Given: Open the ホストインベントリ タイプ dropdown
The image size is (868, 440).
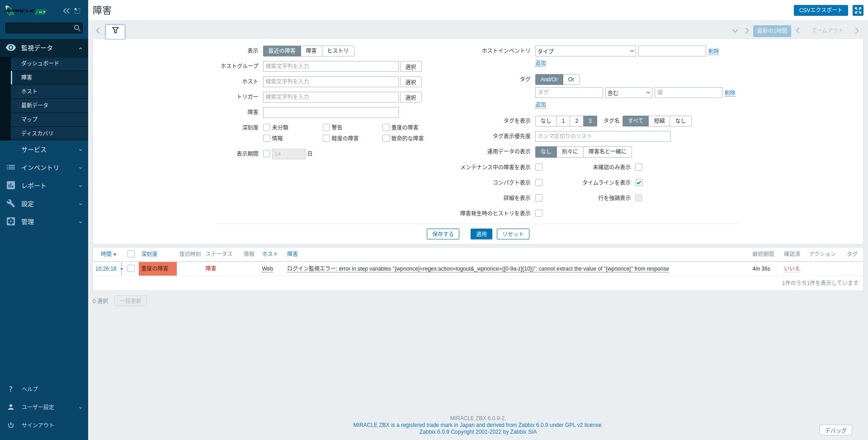Looking at the screenshot, I should (x=585, y=51).
